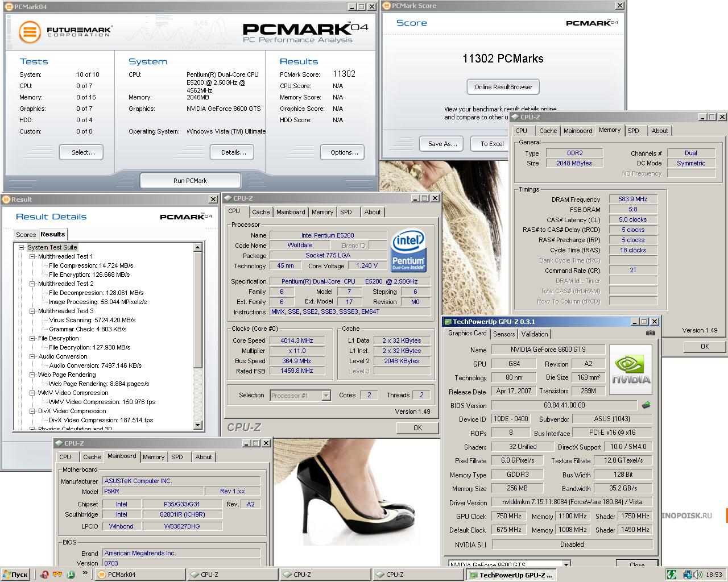Image resolution: width=728 pixels, height=582 pixels.
Task: Click scroll down arrow in Result Details
Action: [198, 425]
